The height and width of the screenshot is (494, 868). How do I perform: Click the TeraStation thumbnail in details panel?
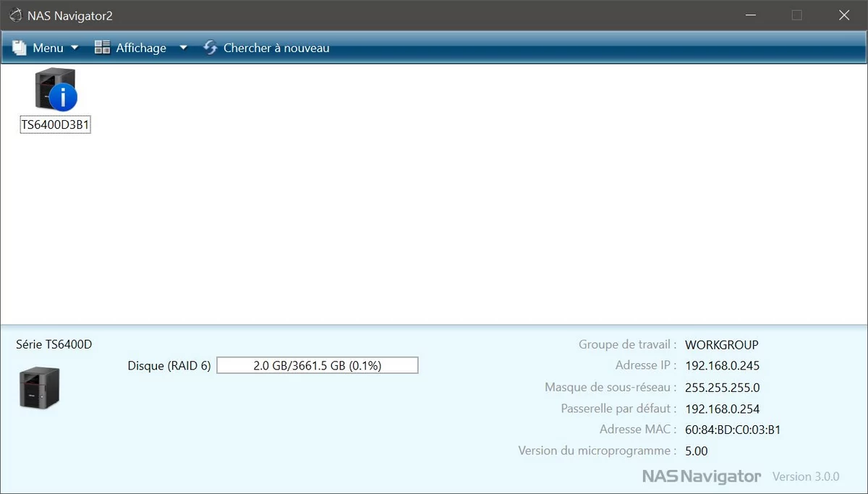(x=39, y=387)
